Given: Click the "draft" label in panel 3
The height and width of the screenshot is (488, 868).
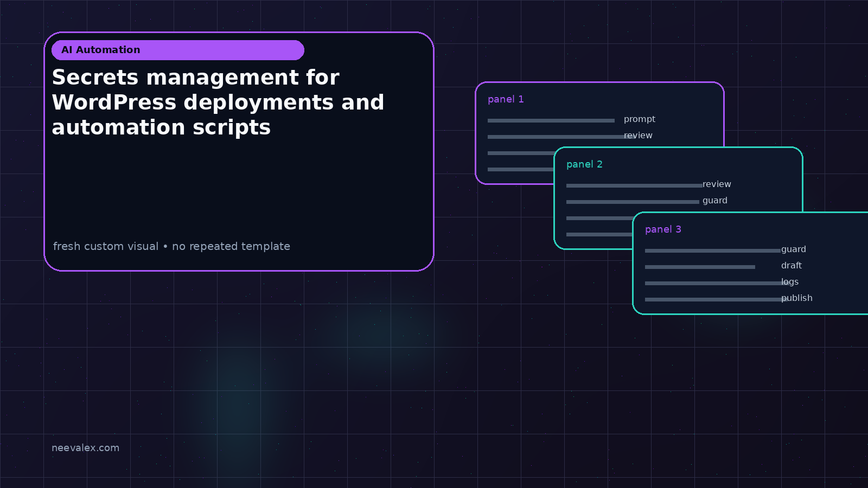Looking at the screenshot, I should tap(792, 266).
